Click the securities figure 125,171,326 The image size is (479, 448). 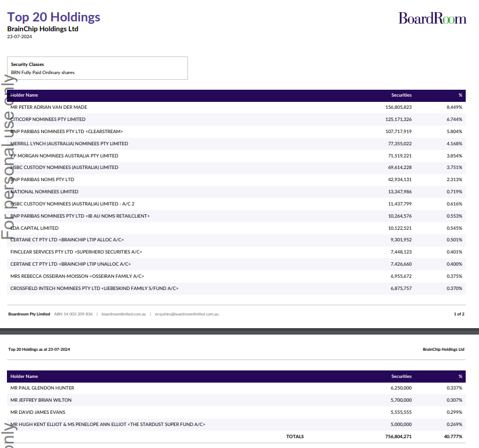399,119
